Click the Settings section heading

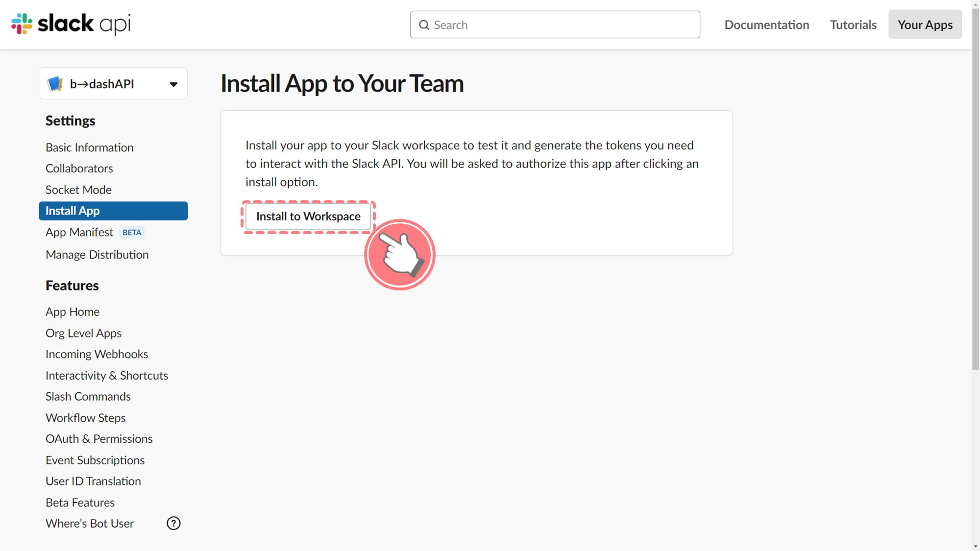tap(70, 121)
